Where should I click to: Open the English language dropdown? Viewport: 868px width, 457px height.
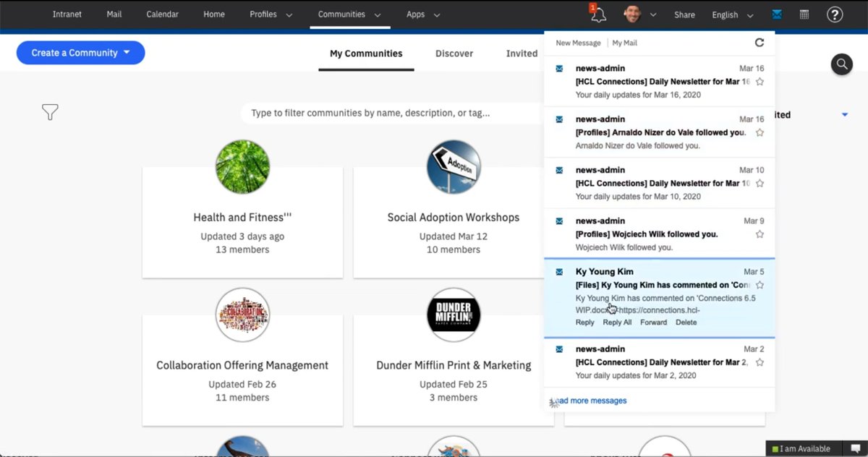pyautogui.click(x=733, y=14)
